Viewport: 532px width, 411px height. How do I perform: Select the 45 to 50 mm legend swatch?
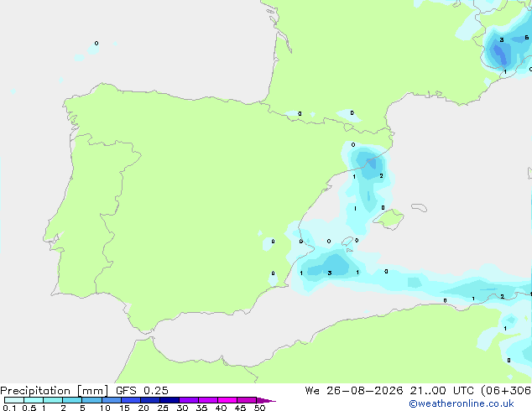247,400
